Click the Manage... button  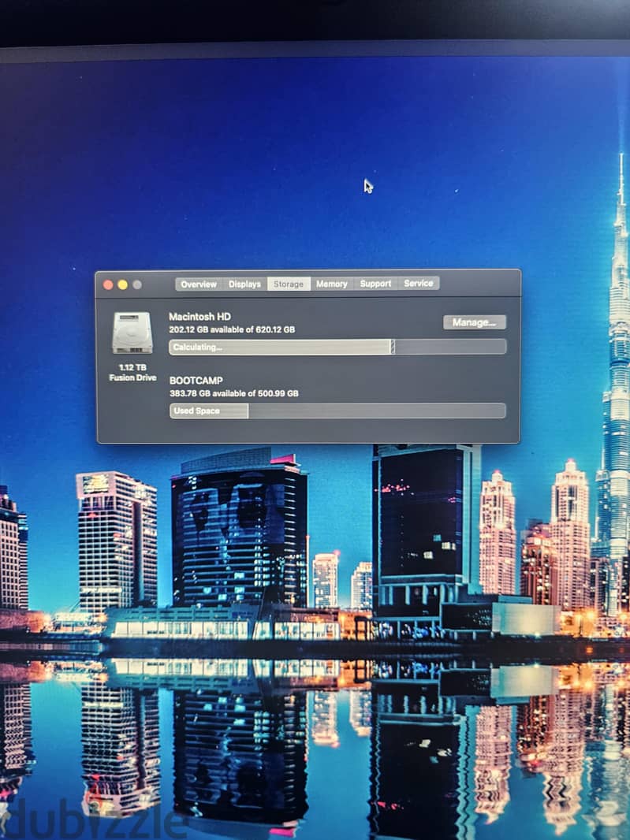coord(475,322)
